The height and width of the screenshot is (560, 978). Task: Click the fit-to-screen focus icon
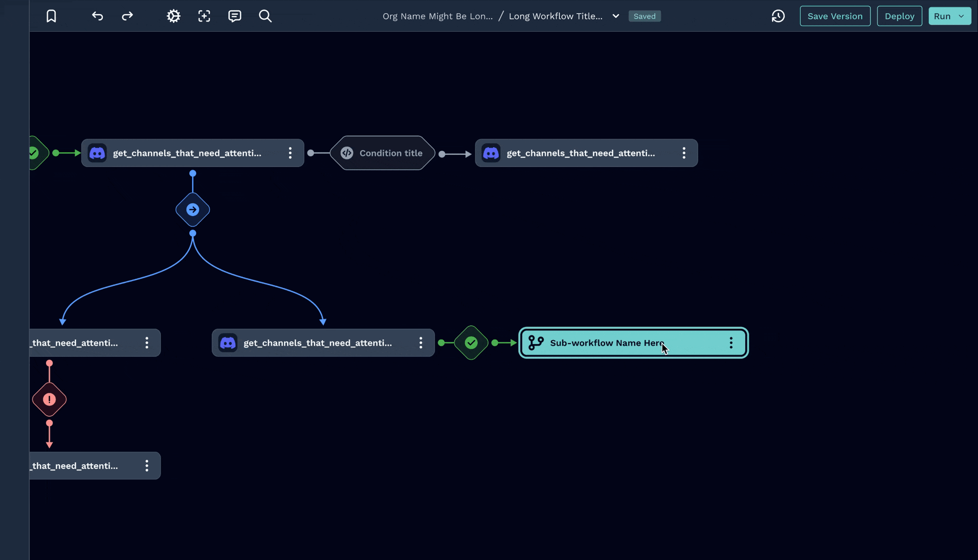[x=204, y=16]
